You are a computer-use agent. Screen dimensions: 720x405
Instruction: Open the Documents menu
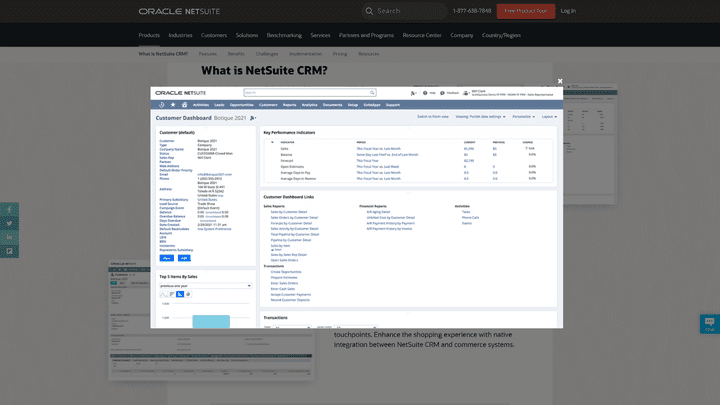pos(332,105)
